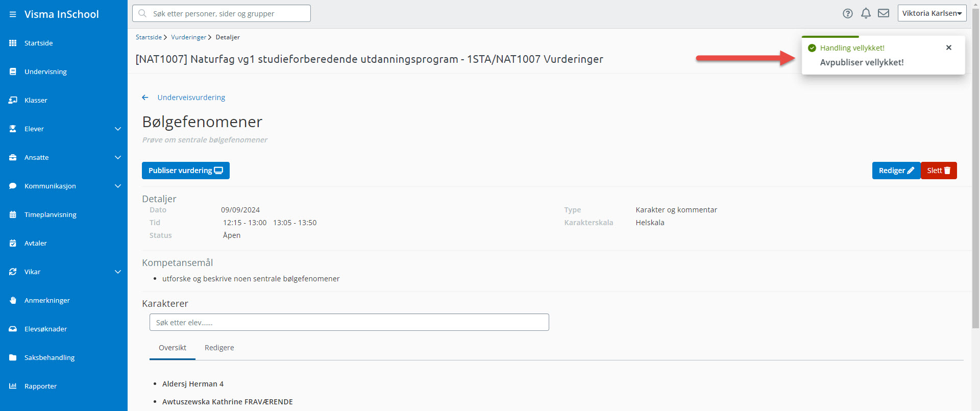Expand the Ansatte sidebar section chevron

[118, 157]
